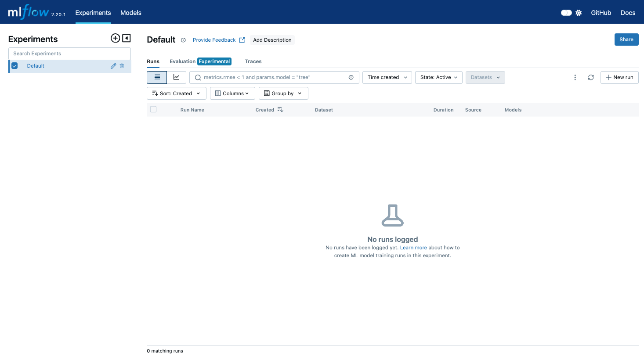
Task: Focus the runs search filter field
Action: (274, 77)
